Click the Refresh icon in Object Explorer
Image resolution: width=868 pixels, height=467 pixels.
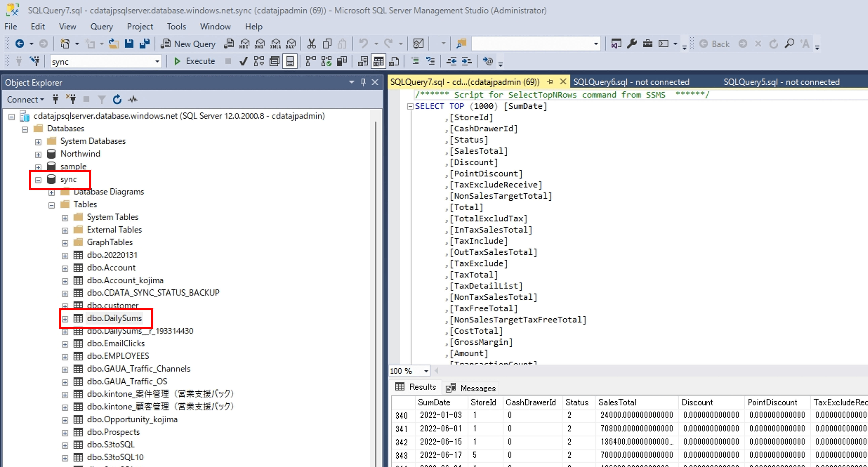pyautogui.click(x=117, y=99)
